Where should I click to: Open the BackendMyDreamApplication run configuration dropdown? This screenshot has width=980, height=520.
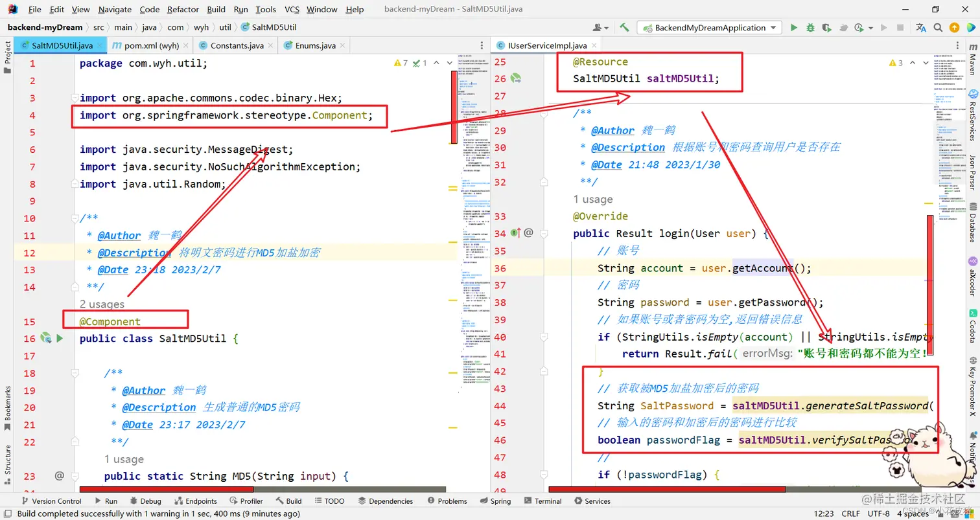click(710, 27)
